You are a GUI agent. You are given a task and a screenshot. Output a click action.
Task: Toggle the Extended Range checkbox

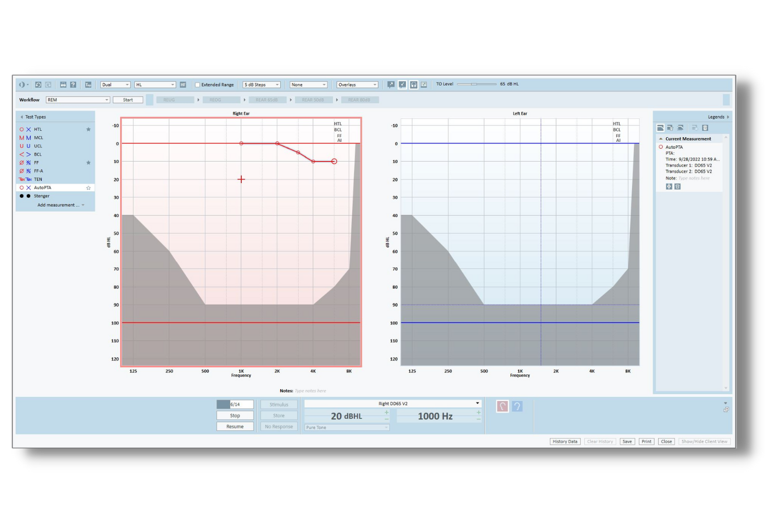click(x=197, y=84)
